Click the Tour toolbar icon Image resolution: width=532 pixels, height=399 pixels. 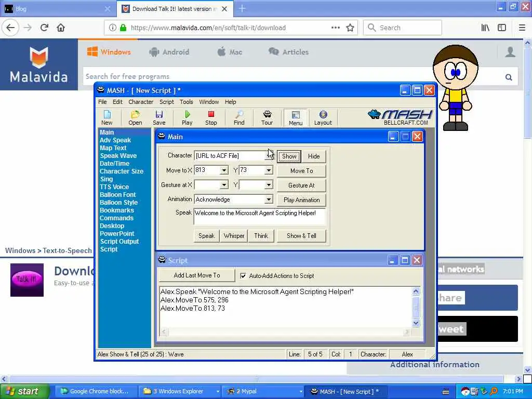[267, 118]
